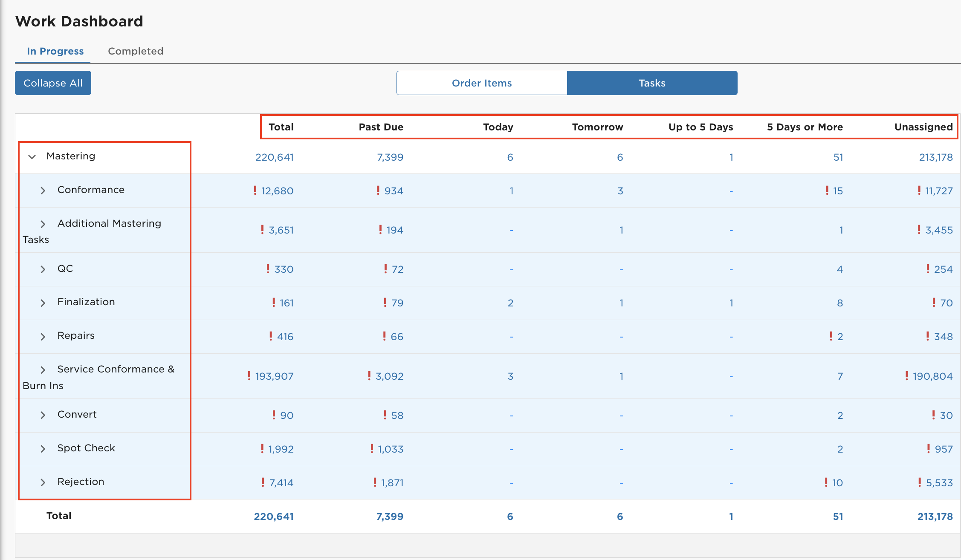
Task: Select the Tasks view toggle
Action: tap(652, 83)
